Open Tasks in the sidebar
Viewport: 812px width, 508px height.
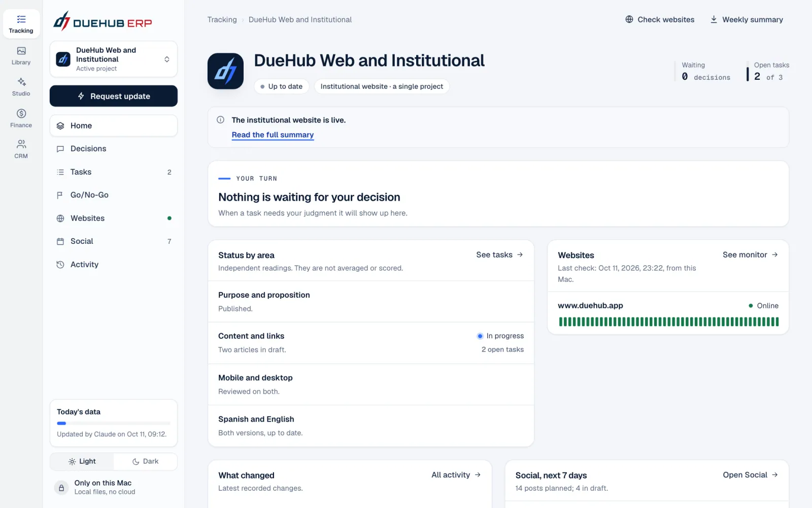point(114,172)
